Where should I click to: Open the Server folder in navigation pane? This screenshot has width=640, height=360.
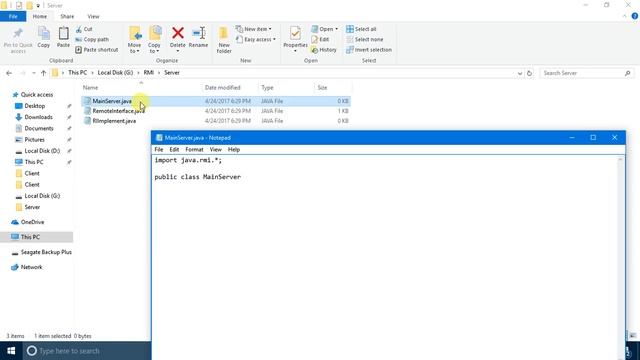coord(32,207)
